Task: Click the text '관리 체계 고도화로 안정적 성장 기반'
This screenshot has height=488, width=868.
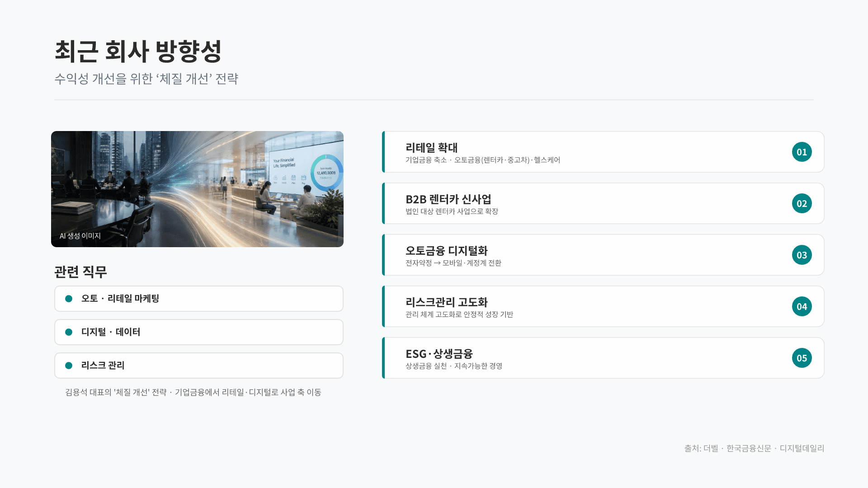Action: 459,314
